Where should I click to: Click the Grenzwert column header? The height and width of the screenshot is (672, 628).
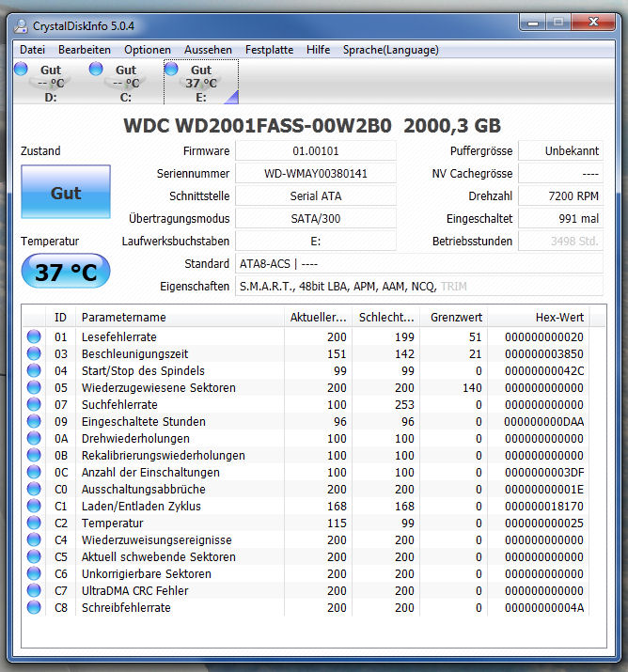coord(453,317)
